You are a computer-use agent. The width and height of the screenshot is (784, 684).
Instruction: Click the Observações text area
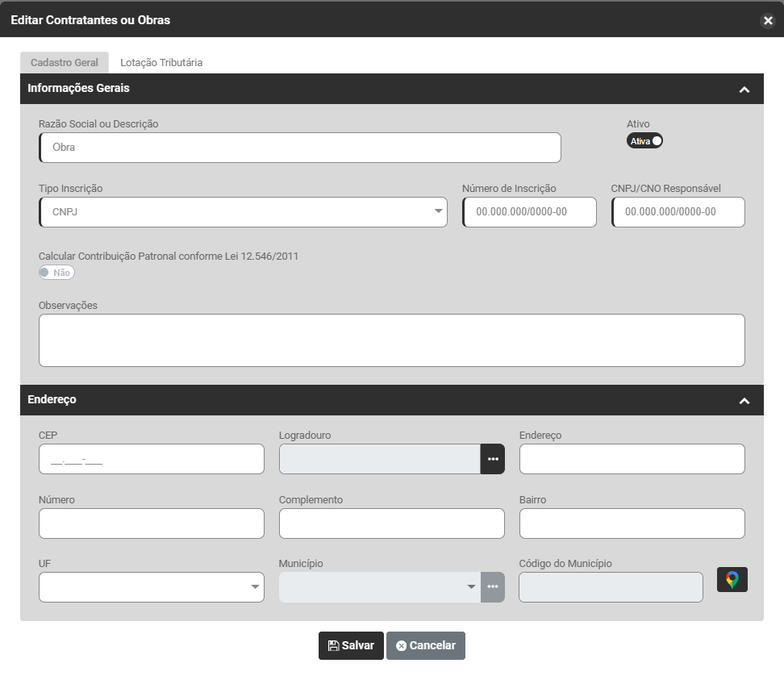391,340
